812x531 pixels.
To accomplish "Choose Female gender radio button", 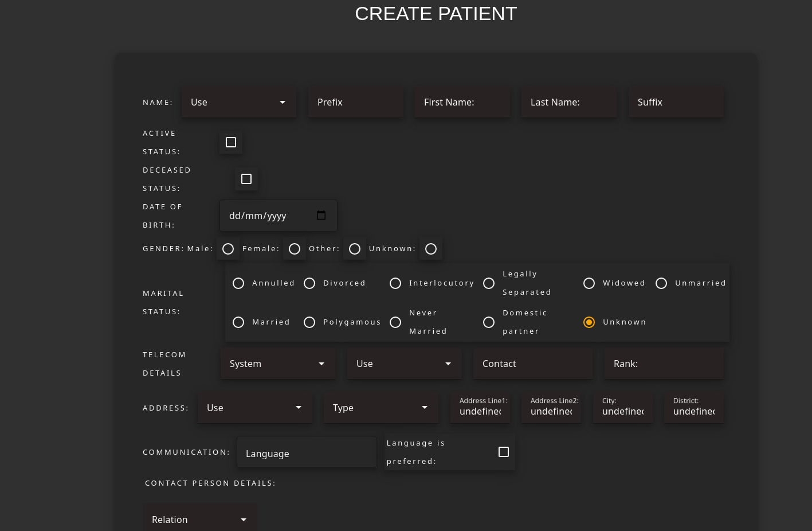I will [x=295, y=249].
